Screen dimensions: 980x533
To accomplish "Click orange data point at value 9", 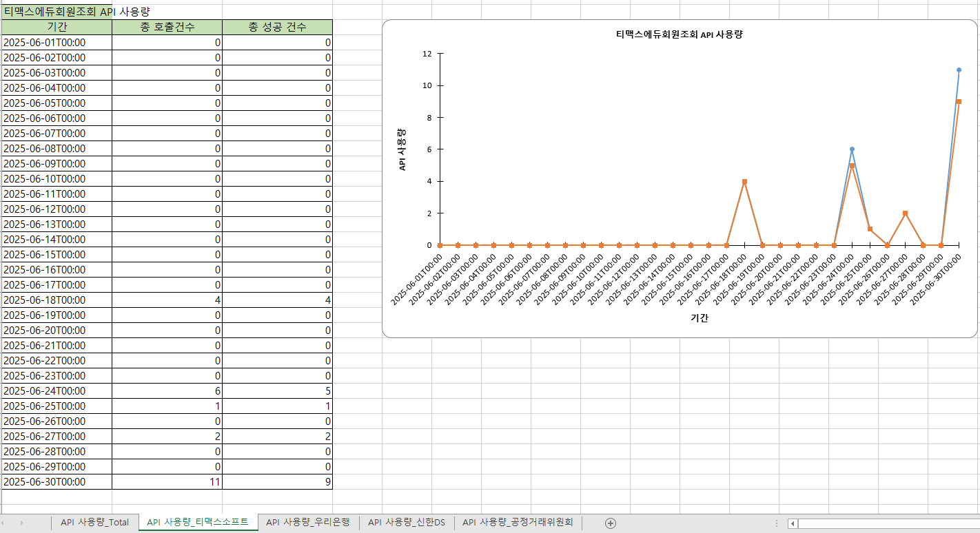I will (x=959, y=101).
